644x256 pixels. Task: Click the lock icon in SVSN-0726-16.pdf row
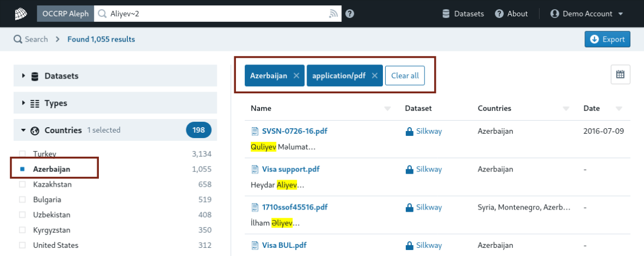[409, 132]
